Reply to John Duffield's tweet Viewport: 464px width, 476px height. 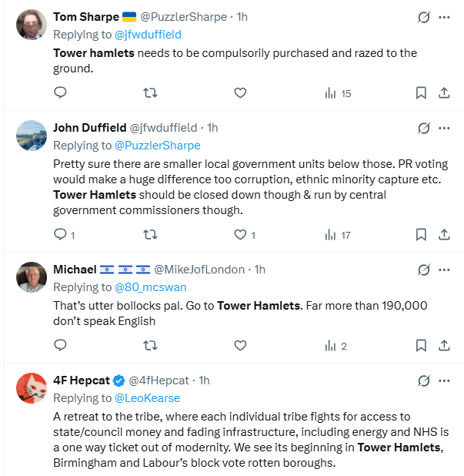(x=61, y=235)
